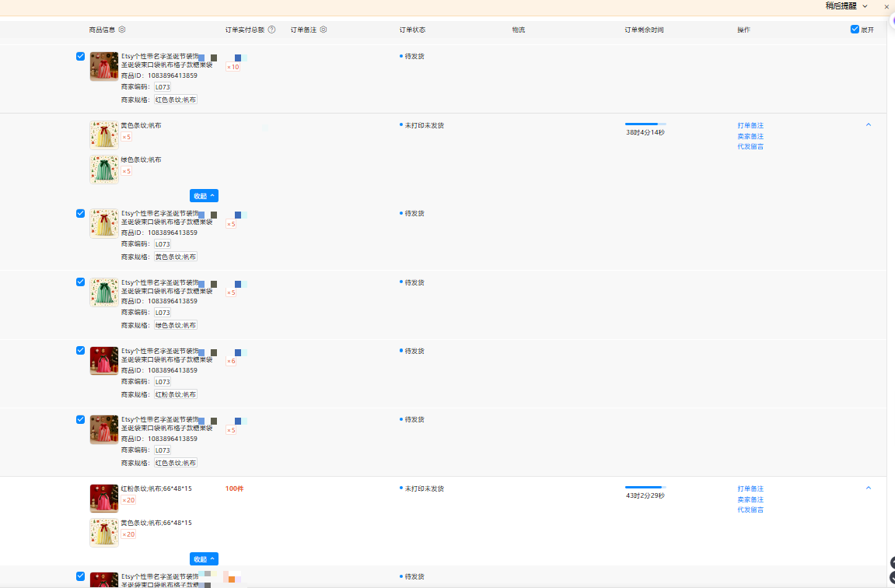Viewport: 895px width, 588px height.
Task: Uncheck the cut-off Etsy row at the bottom
Action: coord(81,576)
